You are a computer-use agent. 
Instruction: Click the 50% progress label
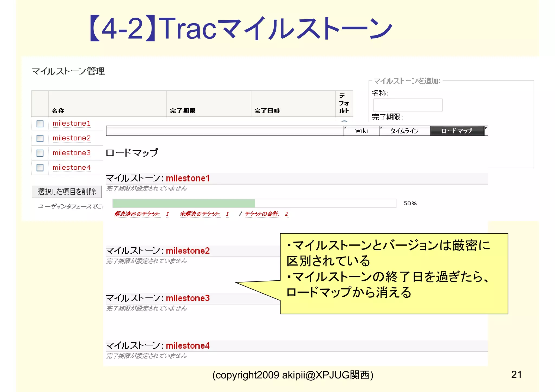point(410,203)
